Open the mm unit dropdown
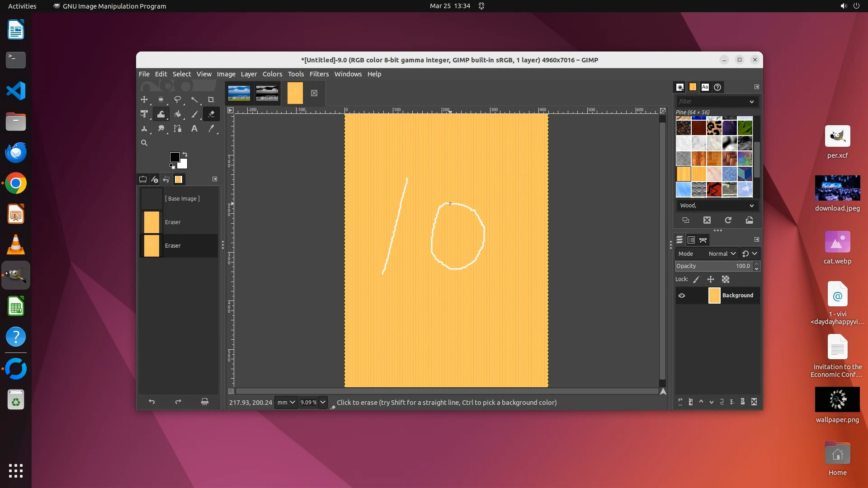The image size is (868, 488). tap(286, 402)
